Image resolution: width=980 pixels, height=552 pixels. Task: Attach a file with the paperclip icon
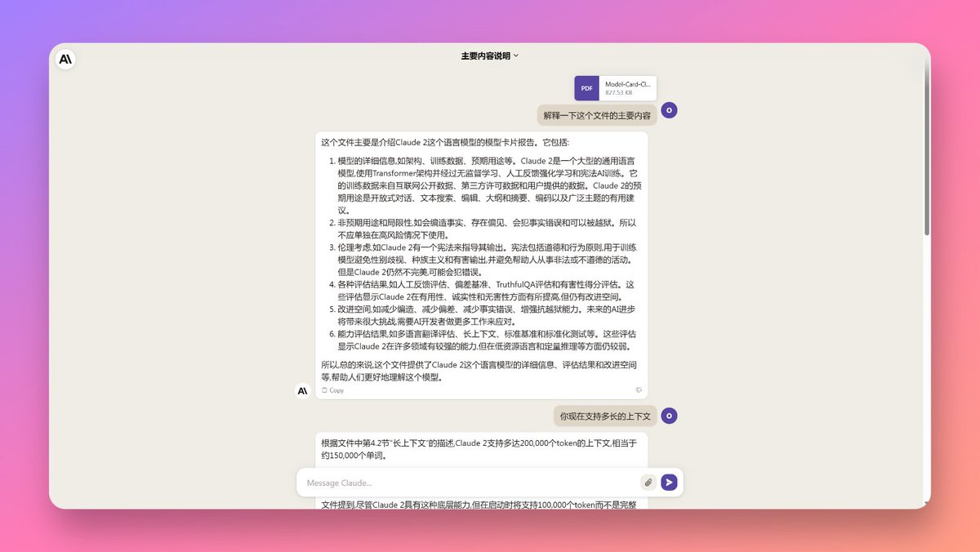[648, 483]
